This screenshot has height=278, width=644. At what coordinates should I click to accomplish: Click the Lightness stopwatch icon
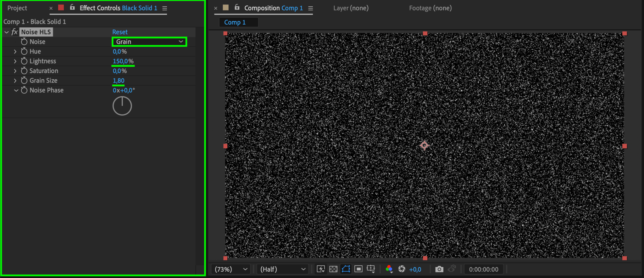pos(24,61)
